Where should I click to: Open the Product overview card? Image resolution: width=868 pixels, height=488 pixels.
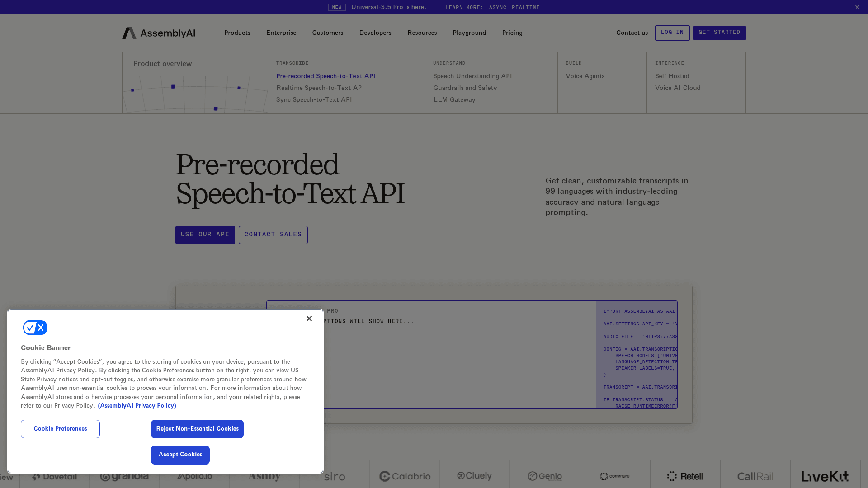click(195, 83)
